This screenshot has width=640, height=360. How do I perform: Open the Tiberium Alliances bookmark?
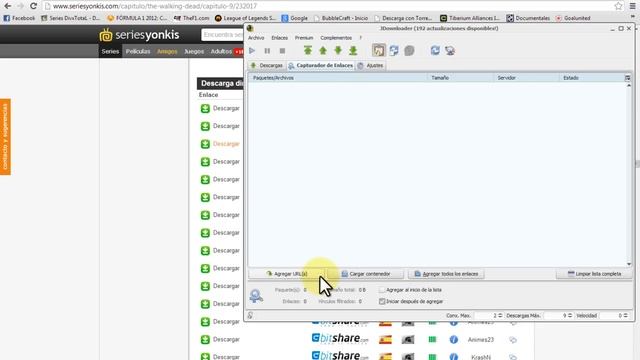tap(470, 18)
